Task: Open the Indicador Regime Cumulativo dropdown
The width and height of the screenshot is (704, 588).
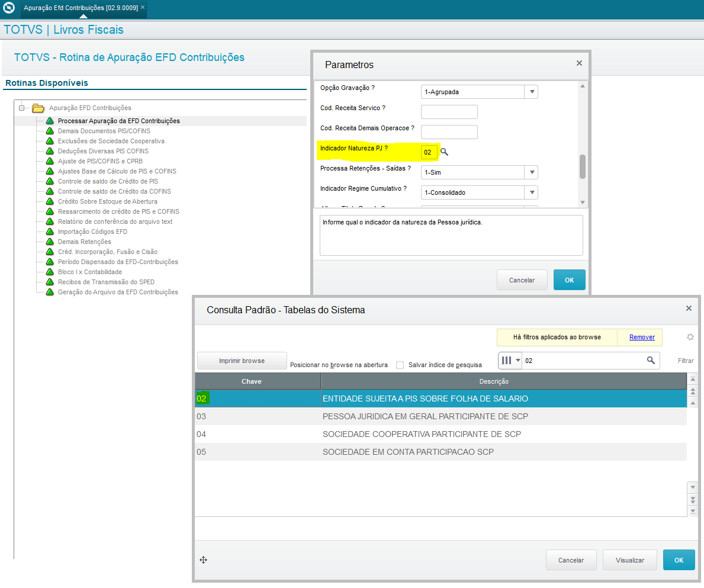Action: tap(532, 192)
